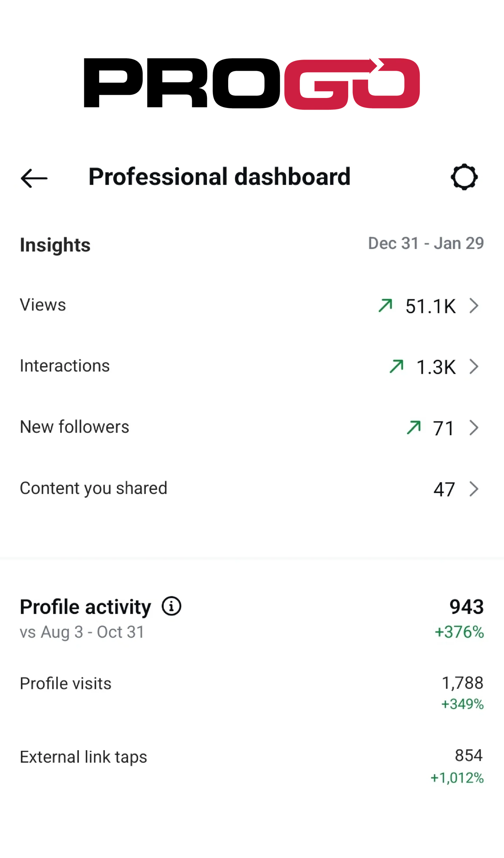
Task: Tap the green trend arrow beside Views
Action: (x=385, y=305)
